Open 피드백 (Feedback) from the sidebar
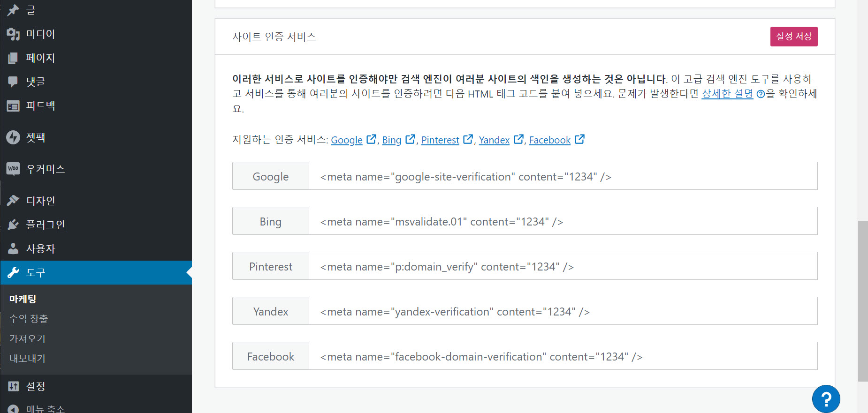Viewport: 868px width, 413px height. (x=40, y=105)
